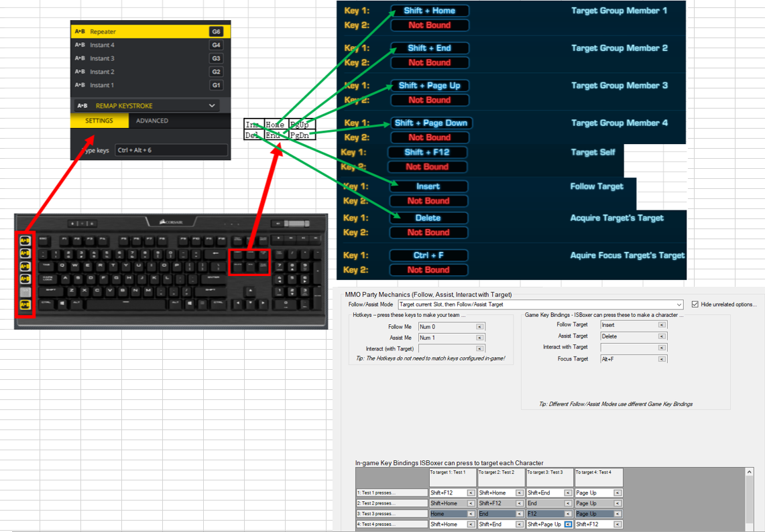The width and height of the screenshot is (765, 532).
Task: Click scroll-up arrow of key bindings table
Action: click(750, 472)
